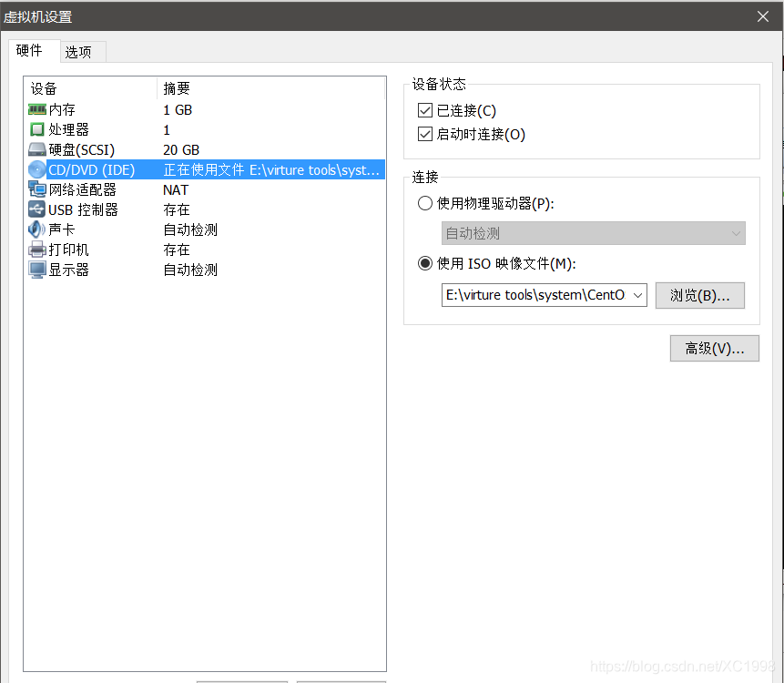
Task: Click the USB controller icon
Action: tap(37, 209)
